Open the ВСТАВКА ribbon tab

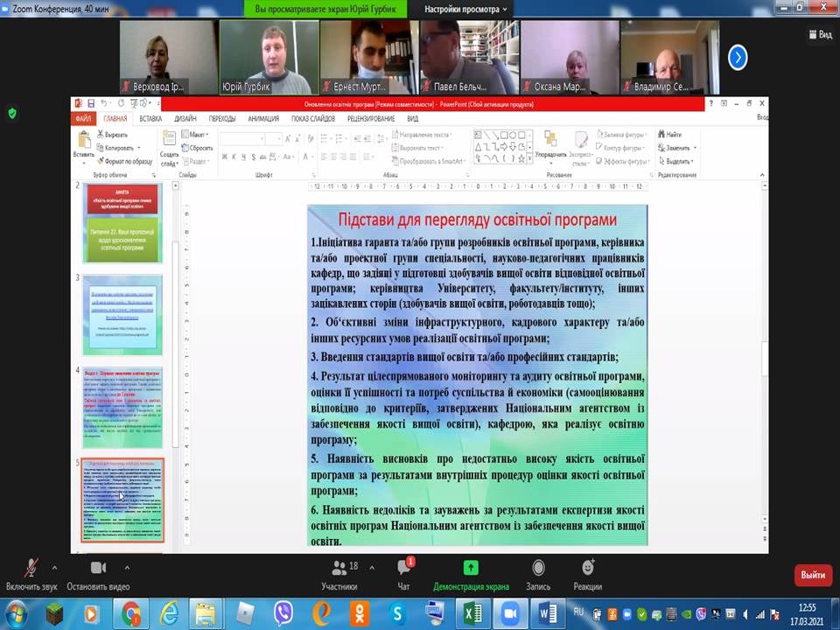pyautogui.click(x=150, y=118)
